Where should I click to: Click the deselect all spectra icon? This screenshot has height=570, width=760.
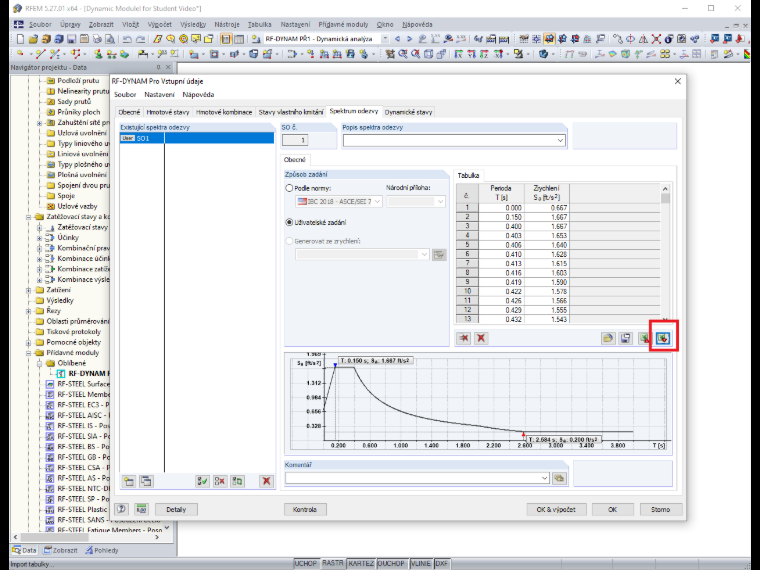coord(220,481)
